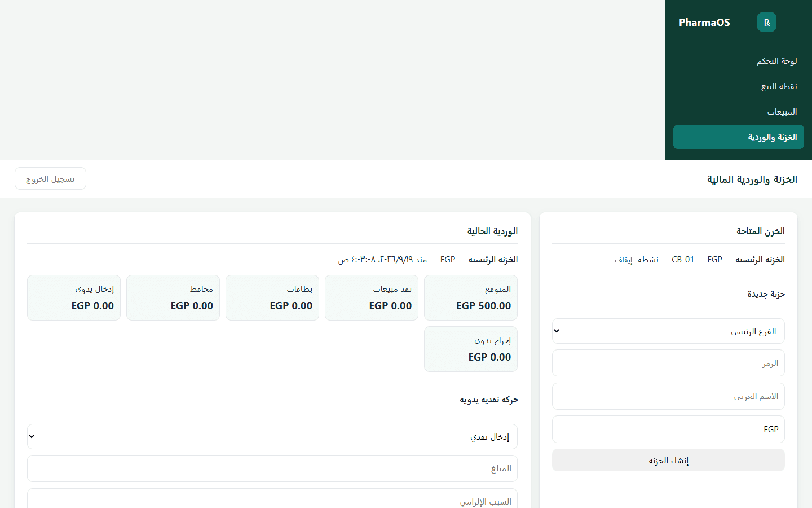Click the الخزنة والوردية المالية page title
Image resolution: width=812 pixels, height=508 pixels.
[752, 179]
